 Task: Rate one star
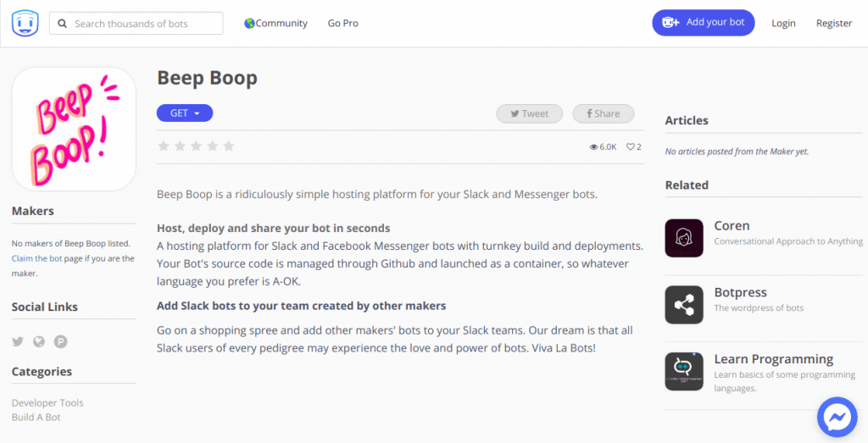click(164, 146)
